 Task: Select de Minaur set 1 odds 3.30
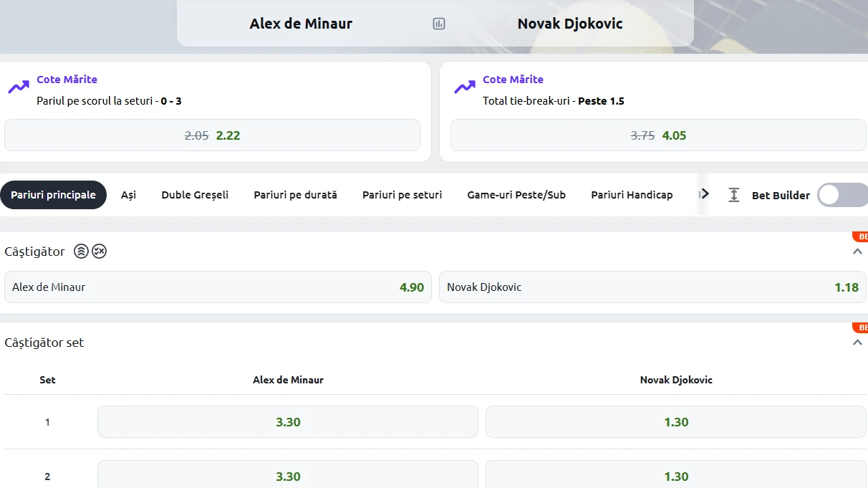(288, 422)
